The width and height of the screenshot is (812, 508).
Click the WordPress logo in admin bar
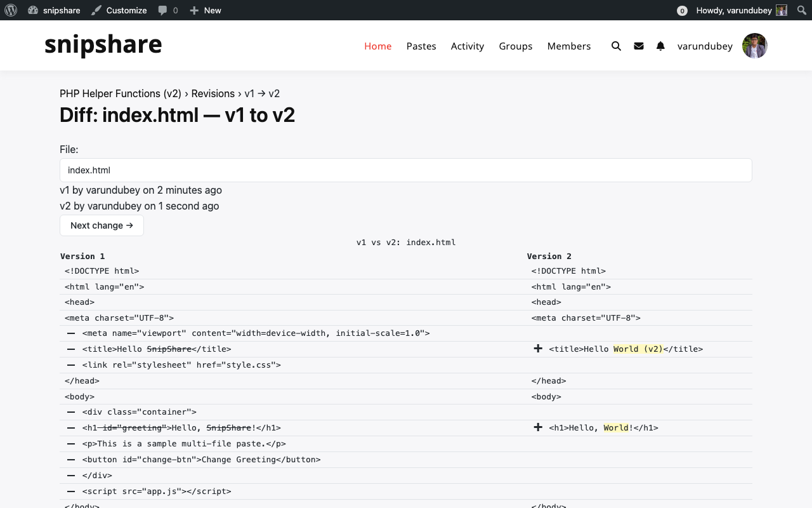tap(11, 10)
